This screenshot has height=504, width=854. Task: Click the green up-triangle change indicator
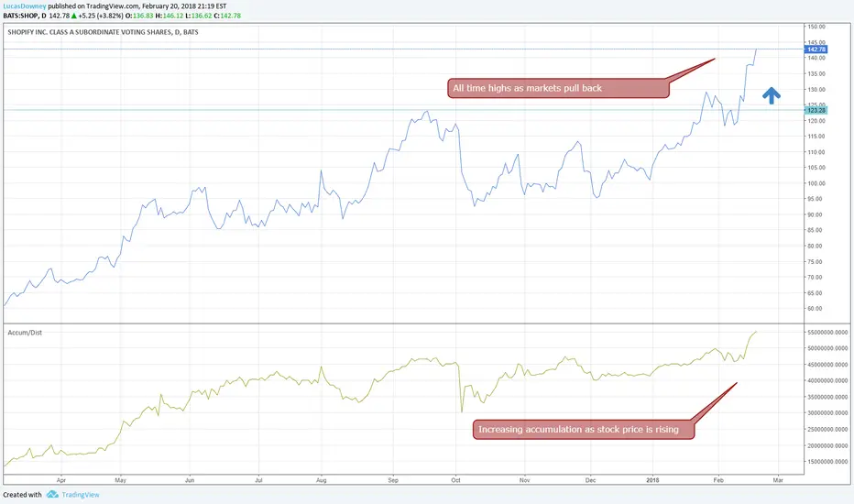pyautogui.click(x=73, y=16)
